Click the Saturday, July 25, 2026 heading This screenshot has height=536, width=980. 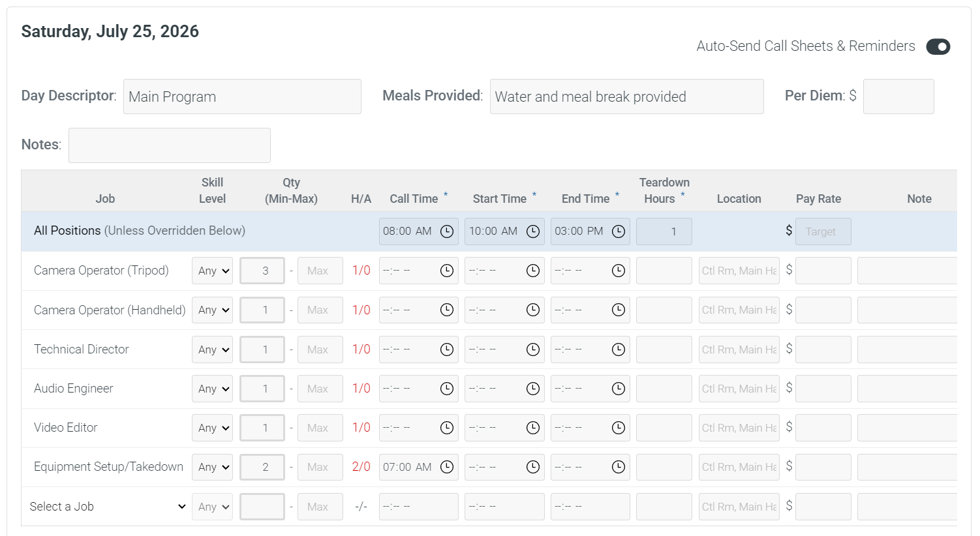(x=110, y=31)
